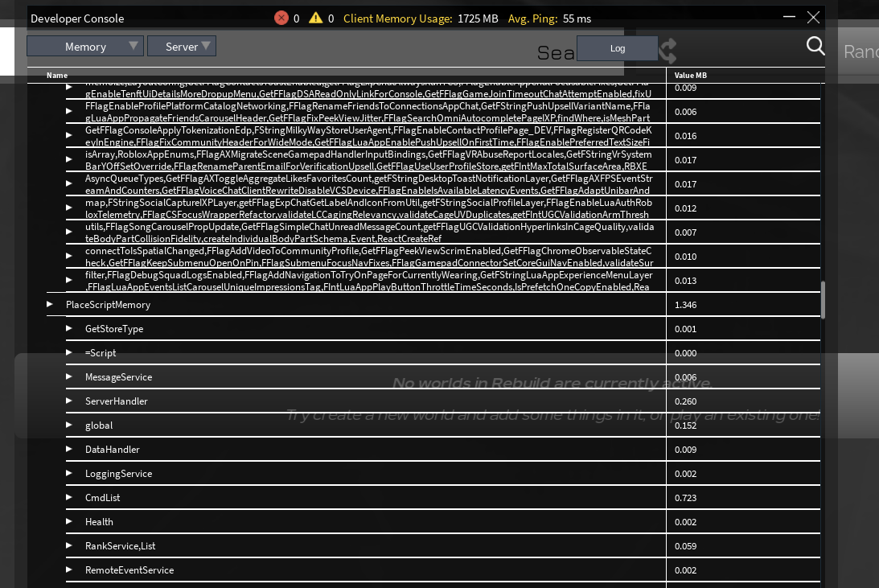Screen dimensions: 879x588
Task: Click the Name column header
Action: pos(57,75)
